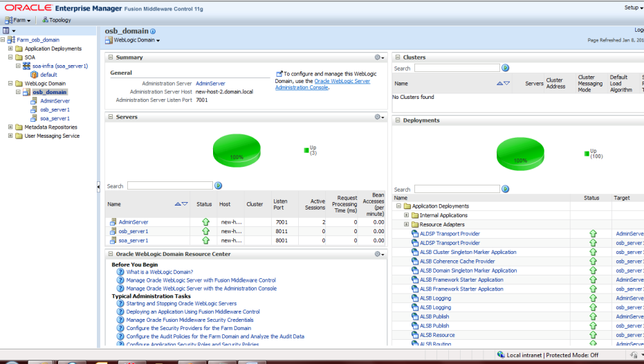Image resolution: width=644 pixels, height=364 pixels.
Task: Open the Summary panel gear options icon
Action: point(378,57)
